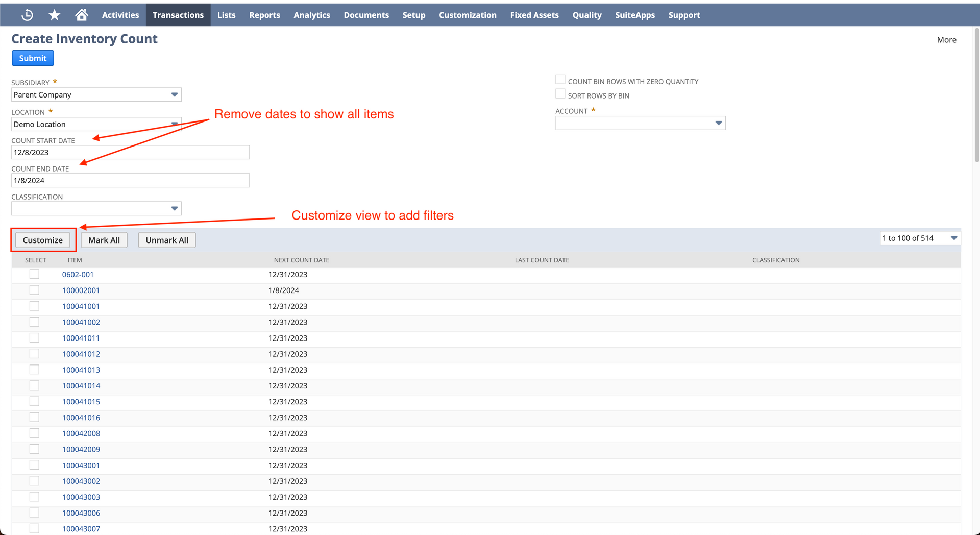Open the Analytics menu
Image resolution: width=980 pixels, height=535 pixels.
tap(311, 15)
